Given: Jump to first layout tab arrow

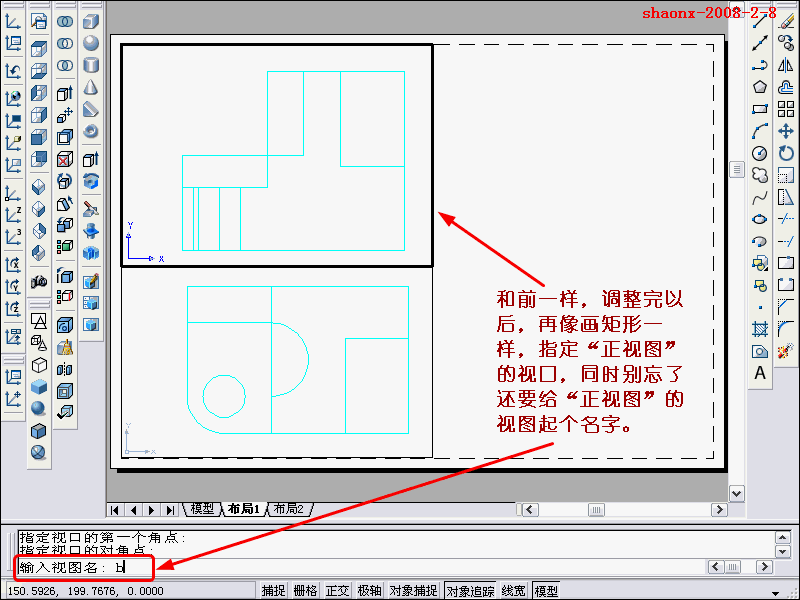Looking at the screenshot, I should (x=115, y=510).
